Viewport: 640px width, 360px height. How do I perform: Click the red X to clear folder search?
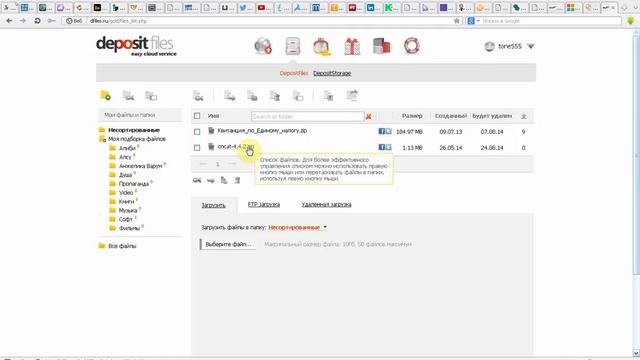pos(369,116)
